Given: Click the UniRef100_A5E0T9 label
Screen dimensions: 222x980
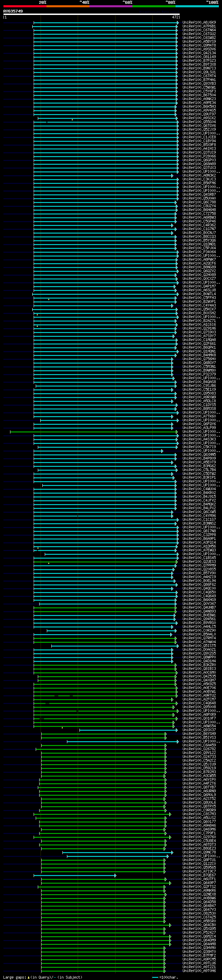Looking at the screenshot, I should click(x=199, y=462).
